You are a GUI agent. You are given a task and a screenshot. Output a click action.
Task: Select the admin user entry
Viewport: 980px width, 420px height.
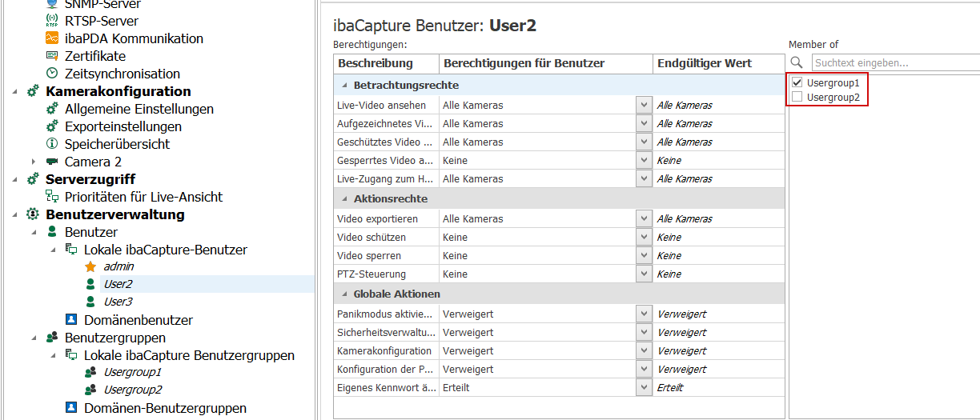point(118,266)
